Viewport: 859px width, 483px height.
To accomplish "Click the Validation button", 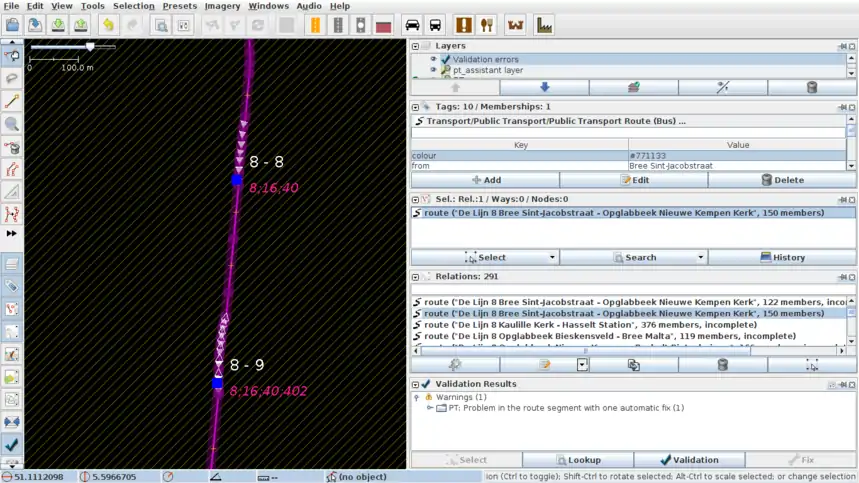I will (689, 460).
